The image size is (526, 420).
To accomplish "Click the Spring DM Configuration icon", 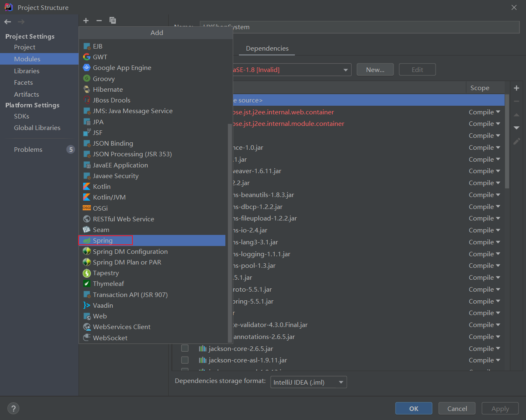I will pos(87,251).
